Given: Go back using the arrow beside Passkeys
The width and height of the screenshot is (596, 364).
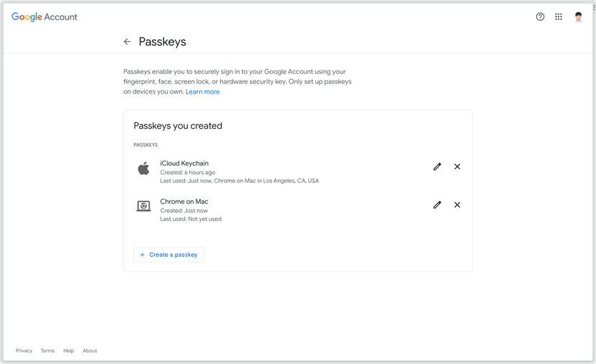Looking at the screenshot, I should pos(127,42).
